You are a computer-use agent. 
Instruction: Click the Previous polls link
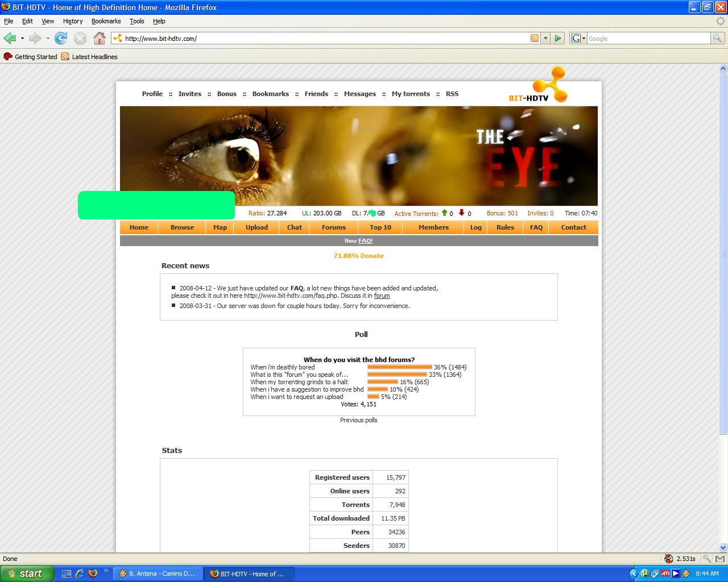click(359, 420)
